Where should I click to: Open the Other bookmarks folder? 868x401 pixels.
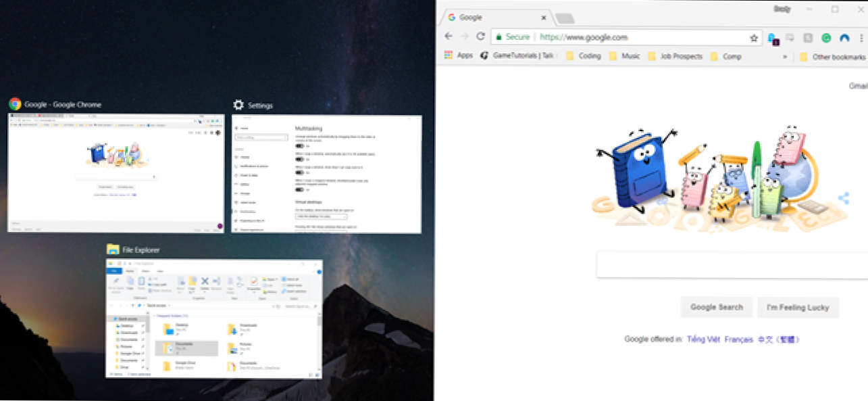pos(832,57)
